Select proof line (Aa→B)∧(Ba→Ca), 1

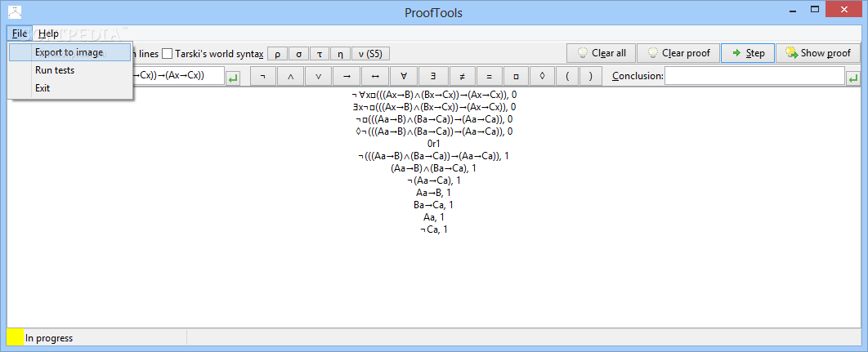point(434,167)
